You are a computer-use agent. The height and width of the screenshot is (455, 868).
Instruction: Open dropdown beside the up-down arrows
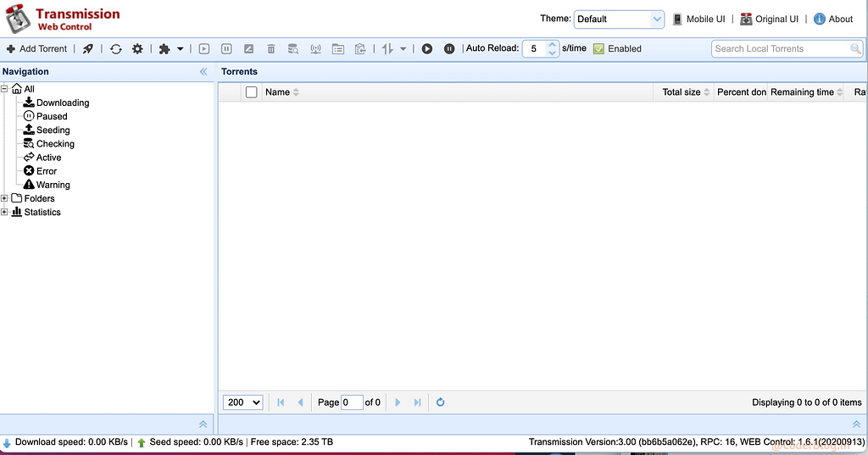click(403, 48)
